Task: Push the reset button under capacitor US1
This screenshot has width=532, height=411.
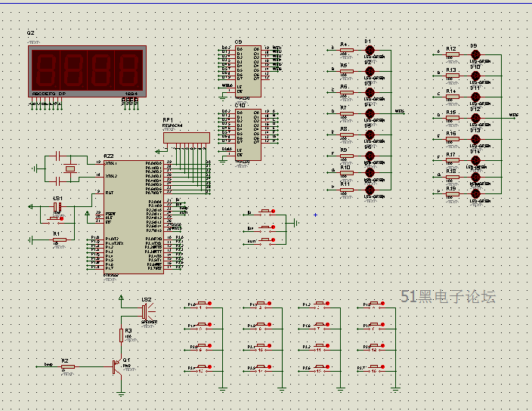Action: click(x=57, y=219)
